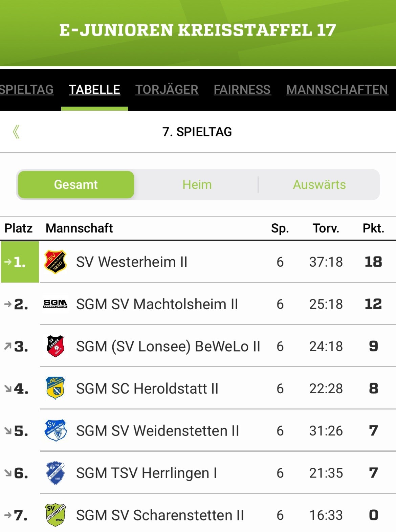Switch to the Fairness tab
The image size is (396, 532).
[242, 90]
